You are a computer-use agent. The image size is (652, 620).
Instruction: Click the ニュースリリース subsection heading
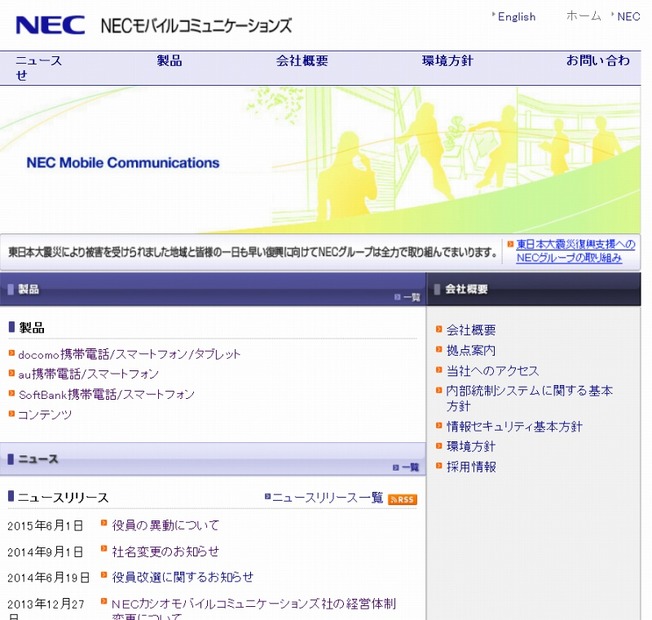point(63,498)
